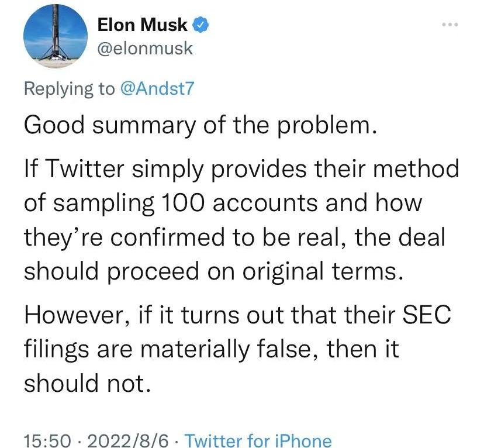
Task: Open the @Andst7 mention link
Action: tap(157, 88)
